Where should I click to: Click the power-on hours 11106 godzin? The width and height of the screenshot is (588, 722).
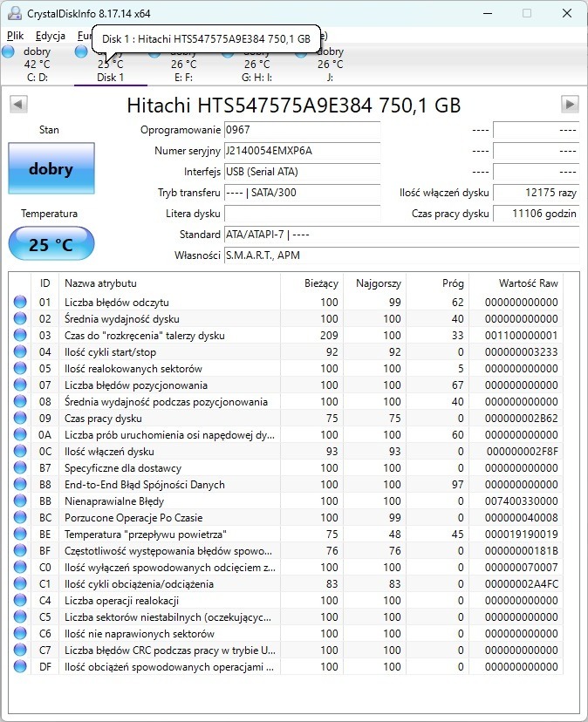(536, 213)
